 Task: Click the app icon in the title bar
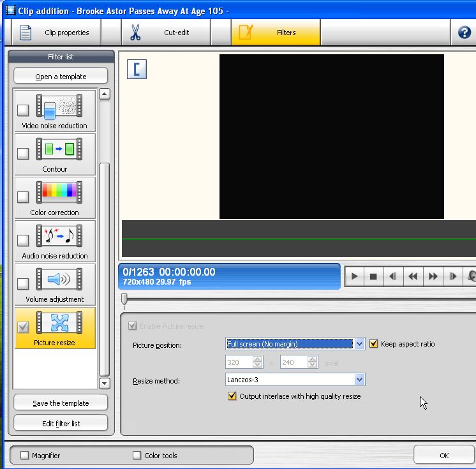[x=11, y=10]
